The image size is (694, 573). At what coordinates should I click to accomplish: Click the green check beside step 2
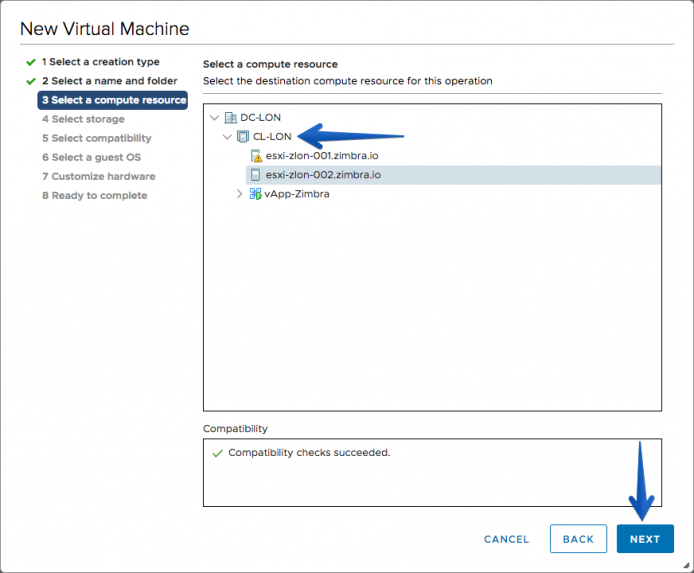31,81
